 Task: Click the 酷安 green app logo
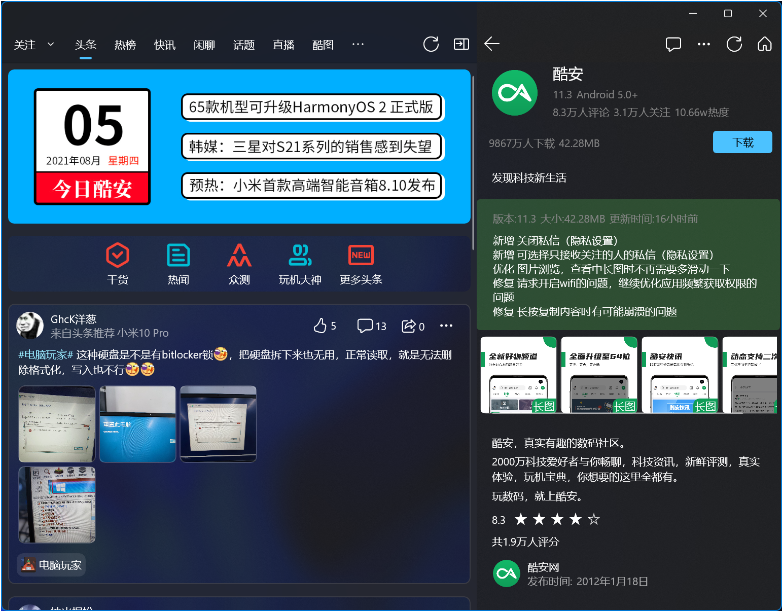tap(515, 93)
